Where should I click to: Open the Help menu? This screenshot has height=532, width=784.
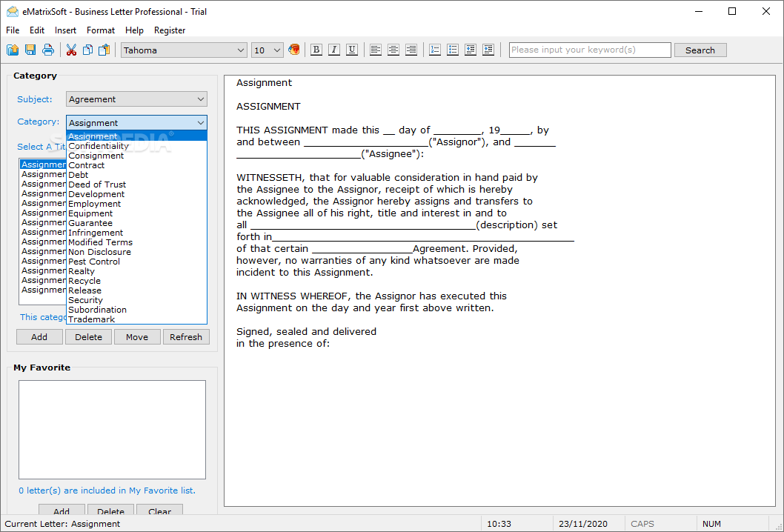(134, 30)
